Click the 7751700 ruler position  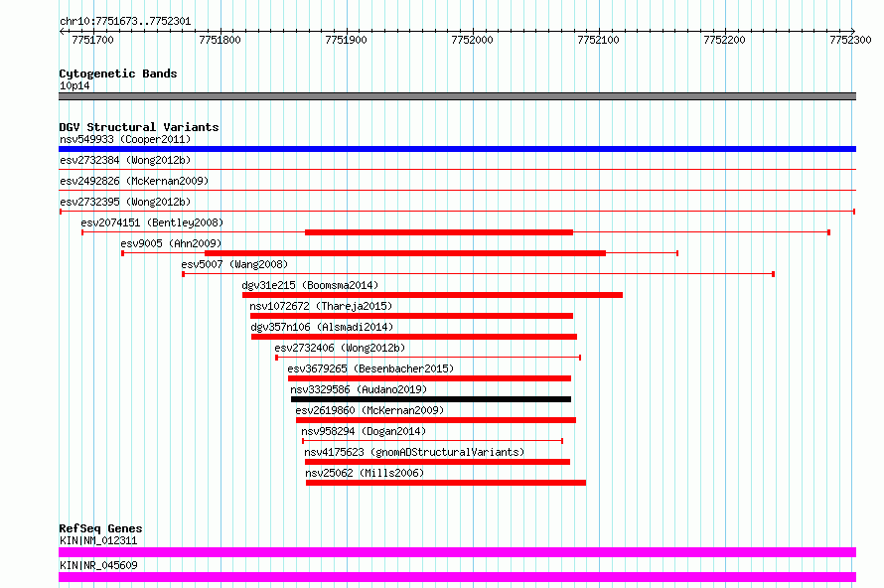(x=93, y=40)
